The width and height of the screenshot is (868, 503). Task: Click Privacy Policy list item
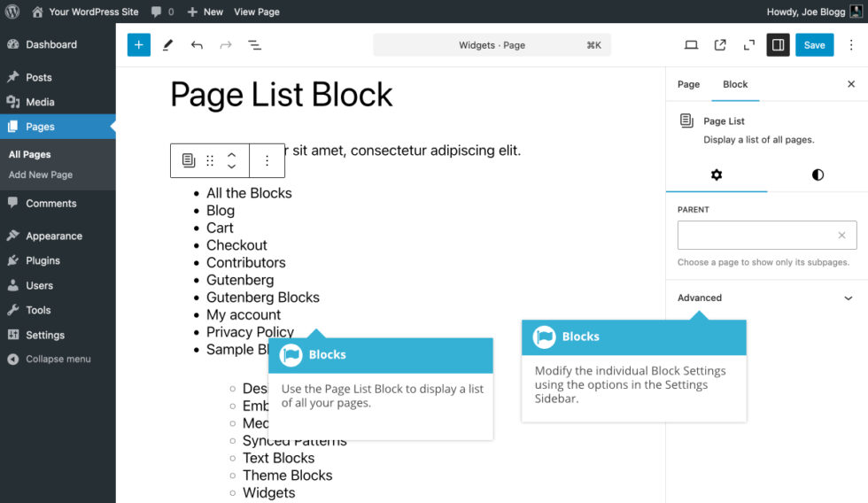point(250,332)
